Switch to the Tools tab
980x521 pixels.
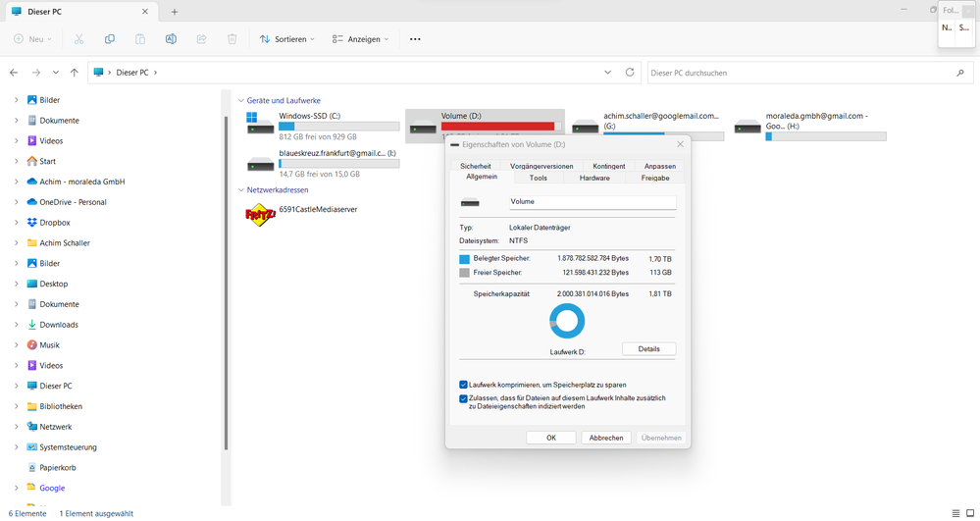click(x=539, y=178)
